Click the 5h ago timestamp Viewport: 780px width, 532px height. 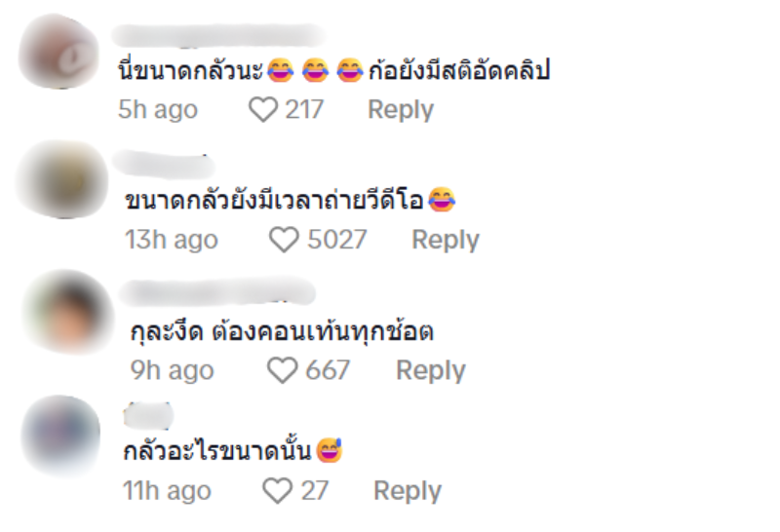tap(158, 110)
